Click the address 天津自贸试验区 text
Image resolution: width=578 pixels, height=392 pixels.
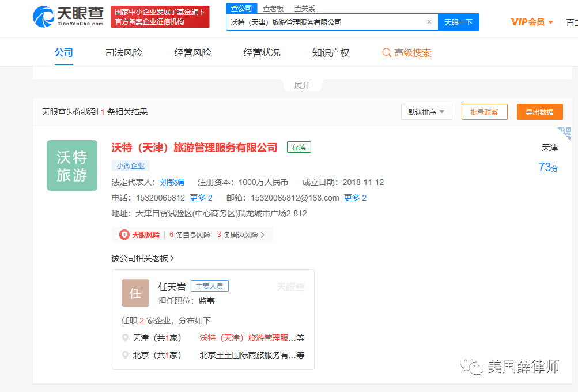pos(221,213)
